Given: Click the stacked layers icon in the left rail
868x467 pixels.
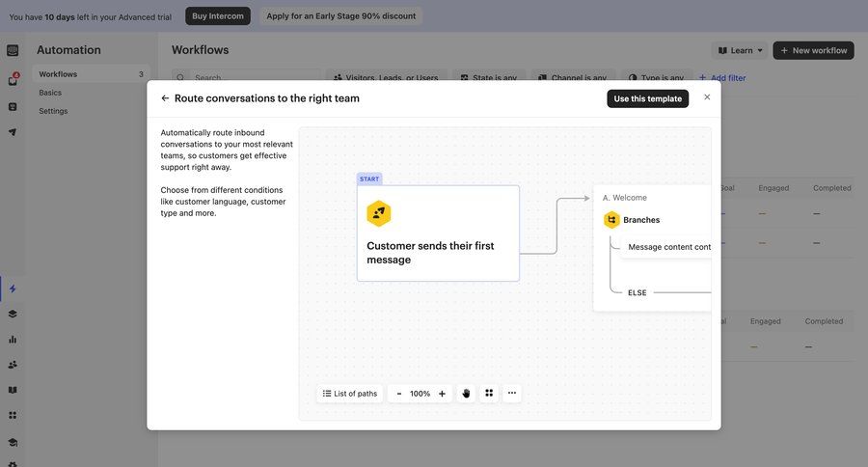Looking at the screenshot, I should 13,315.
